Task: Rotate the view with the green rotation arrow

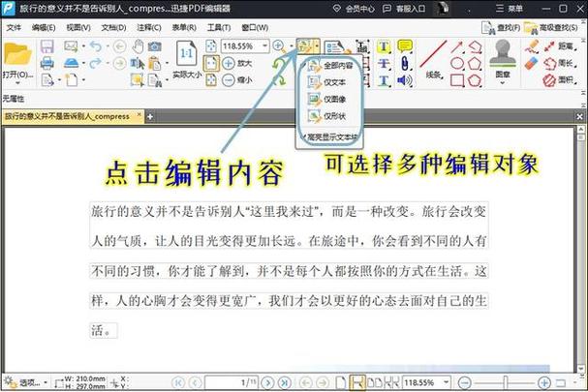Action: (x=278, y=65)
